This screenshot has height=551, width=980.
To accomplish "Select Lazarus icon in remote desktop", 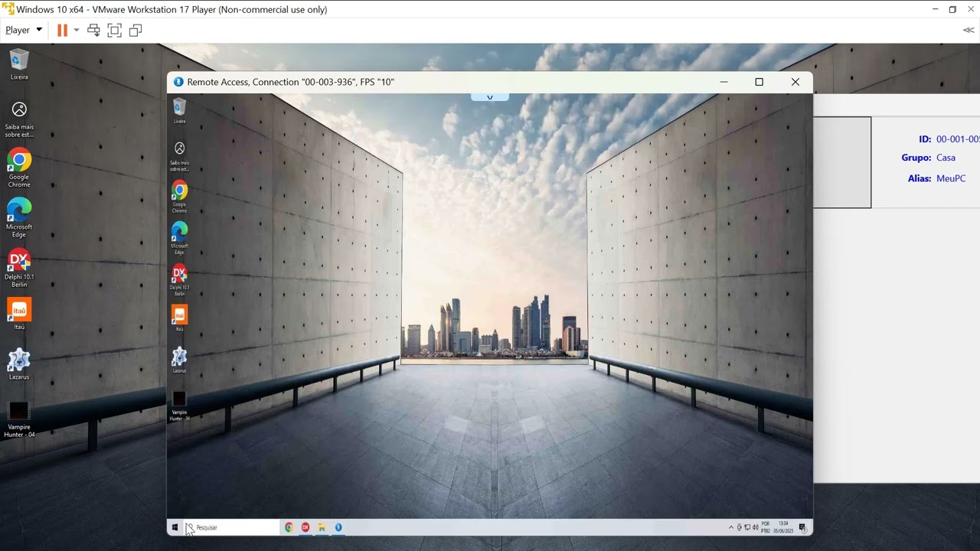I will click(179, 360).
